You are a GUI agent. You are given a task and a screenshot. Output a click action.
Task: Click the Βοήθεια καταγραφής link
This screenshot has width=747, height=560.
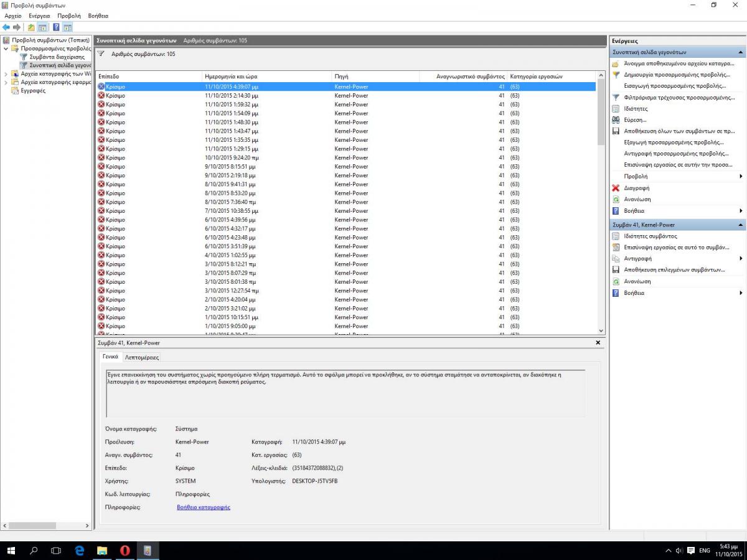coord(204,508)
